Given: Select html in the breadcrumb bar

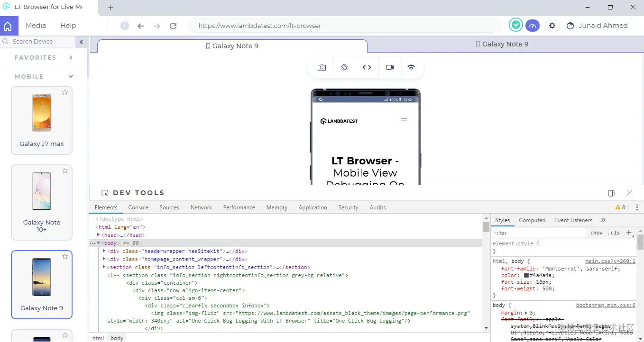Looking at the screenshot, I should point(98,338).
